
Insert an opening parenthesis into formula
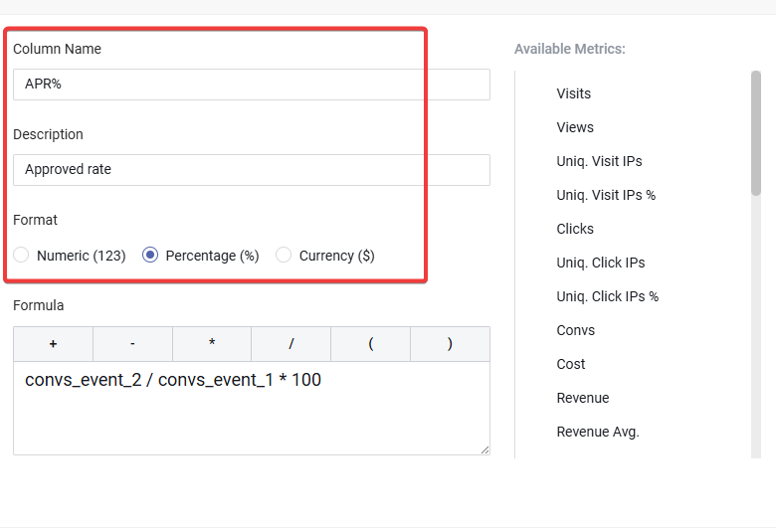click(370, 344)
